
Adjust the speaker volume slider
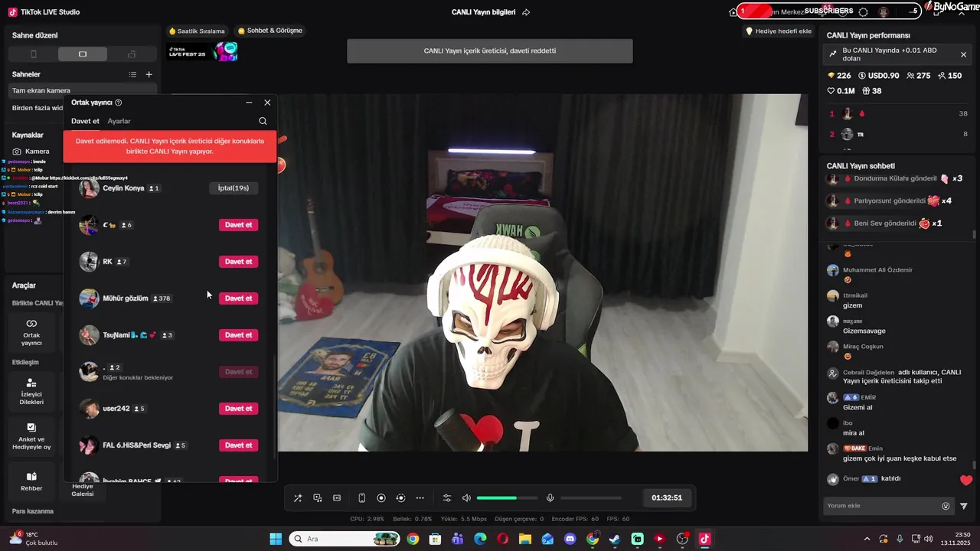[x=507, y=498]
